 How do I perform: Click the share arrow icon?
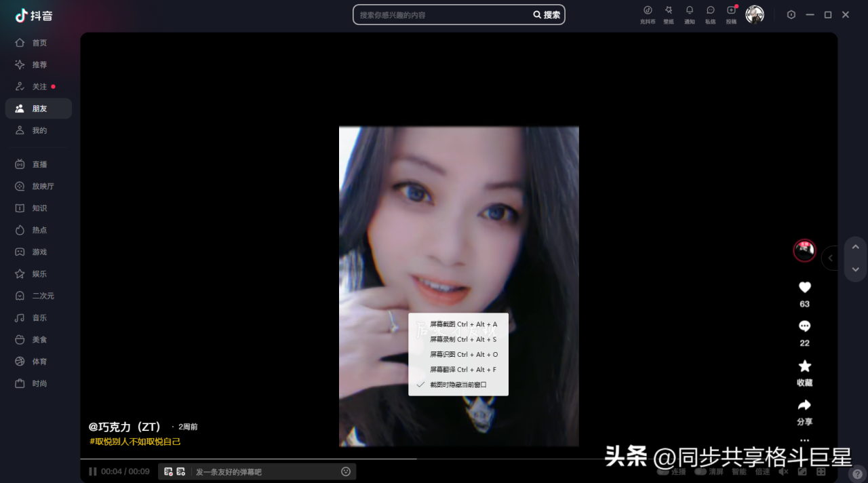coord(804,404)
